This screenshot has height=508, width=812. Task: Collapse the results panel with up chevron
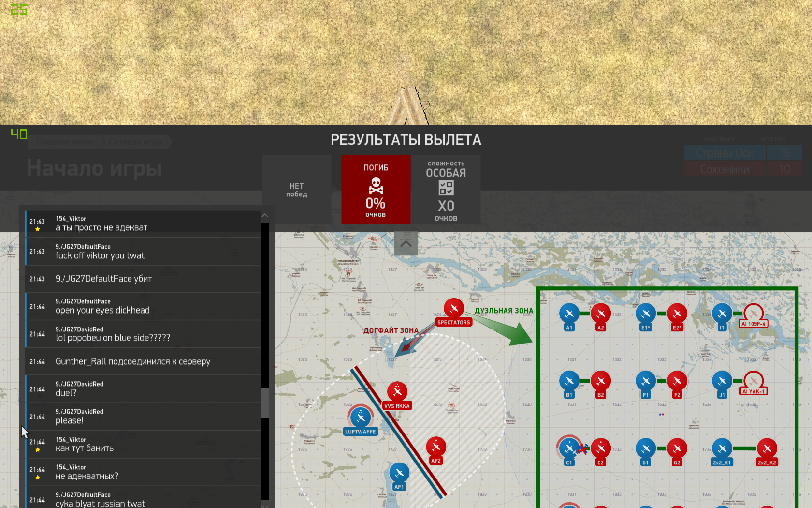[x=406, y=244]
